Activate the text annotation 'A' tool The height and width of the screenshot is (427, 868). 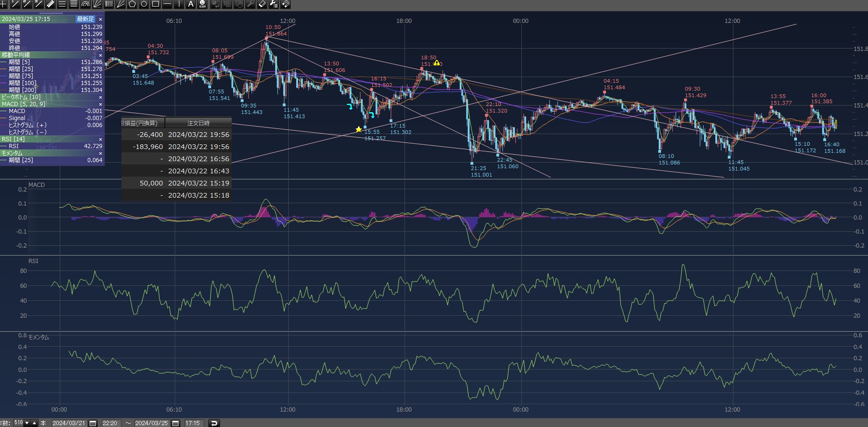(x=191, y=4)
